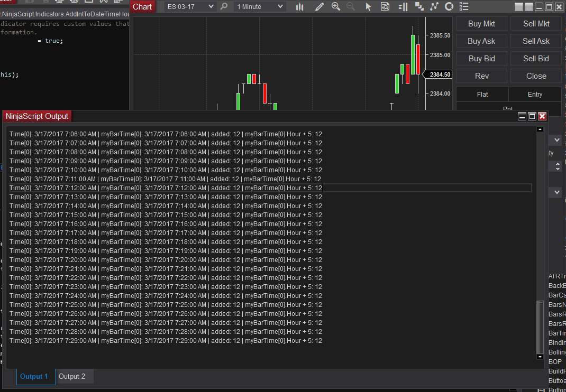Click first window link button on chart title bar
Image resolution: width=566 pixels, height=392 pixels.
(519, 7)
